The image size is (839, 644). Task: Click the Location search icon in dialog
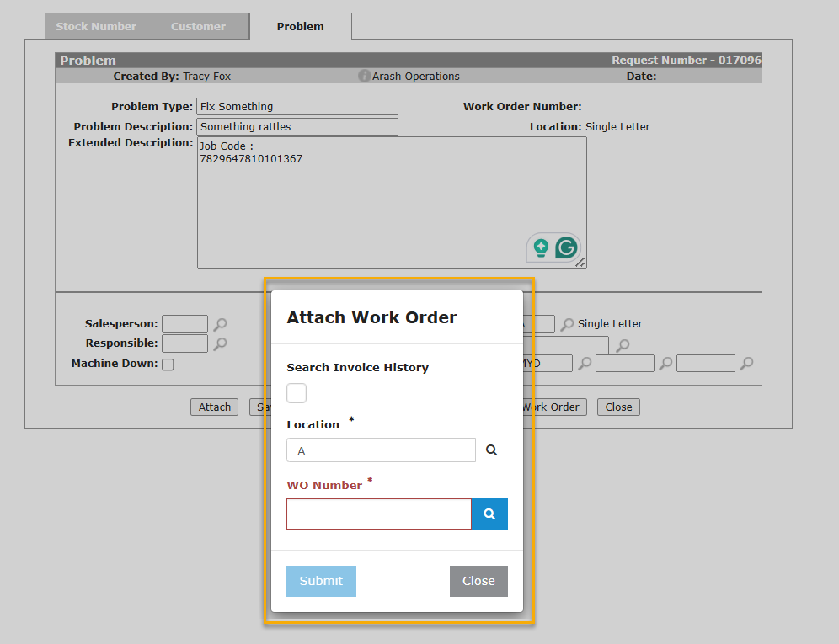point(491,450)
